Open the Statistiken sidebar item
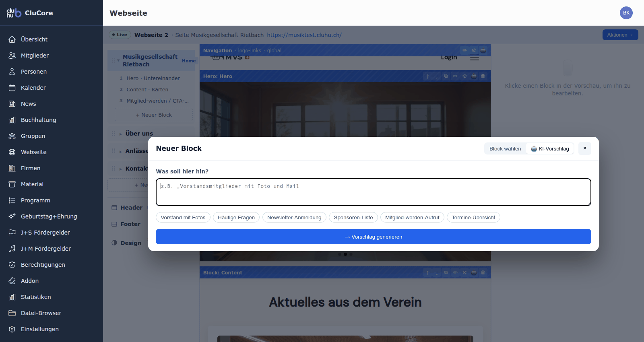The height and width of the screenshot is (342, 644). point(52,297)
